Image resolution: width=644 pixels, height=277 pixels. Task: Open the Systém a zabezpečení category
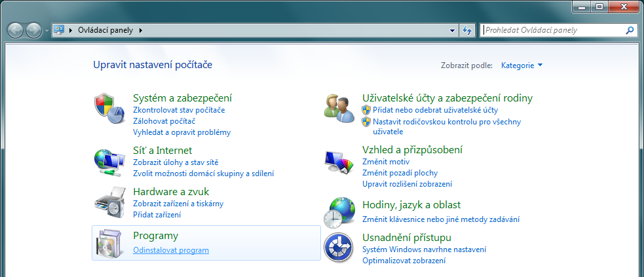coord(182,98)
